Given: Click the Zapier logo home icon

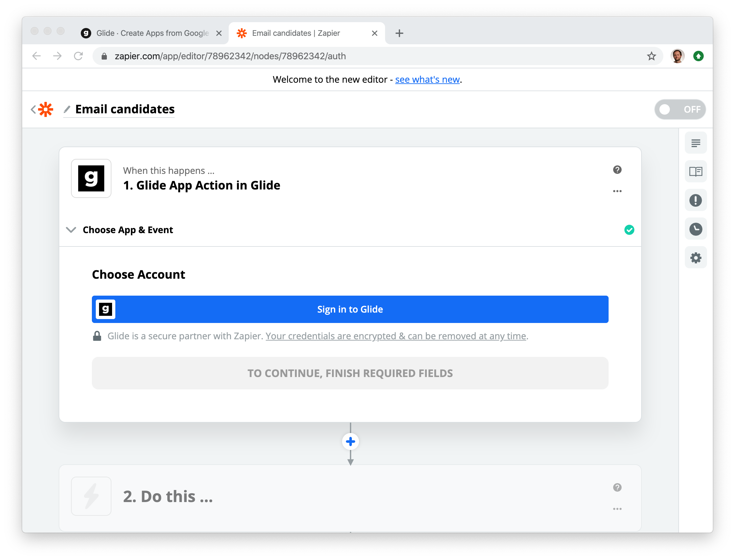Looking at the screenshot, I should [x=46, y=109].
